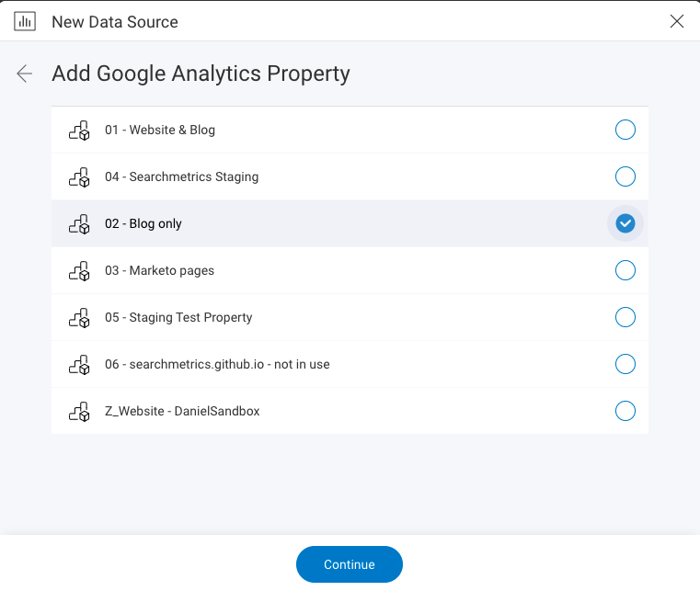Click the text '02 - Blog only'
700x591 pixels.
point(143,223)
